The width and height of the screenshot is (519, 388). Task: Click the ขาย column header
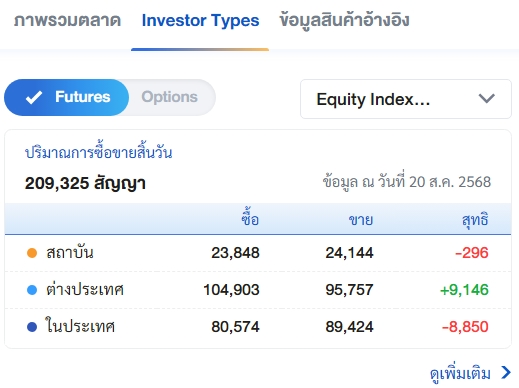[x=361, y=220]
